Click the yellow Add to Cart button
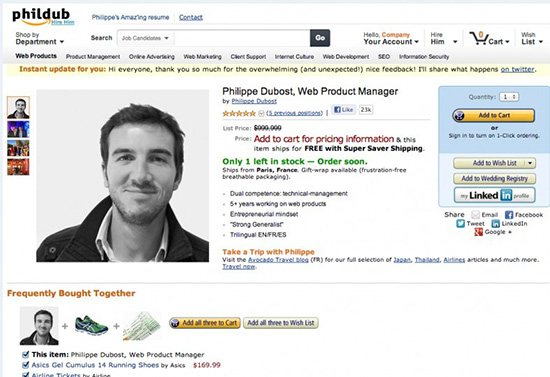Screen dimensions: 550x377 [x=494, y=115]
